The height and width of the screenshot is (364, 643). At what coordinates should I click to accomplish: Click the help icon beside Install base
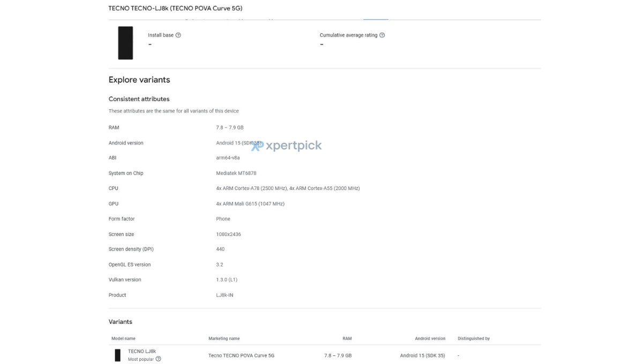coord(178,35)
